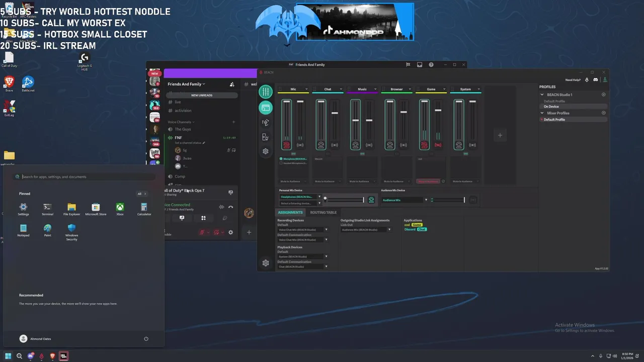Open the BEACN lighting sidebar icon

(x=265, y=137)
